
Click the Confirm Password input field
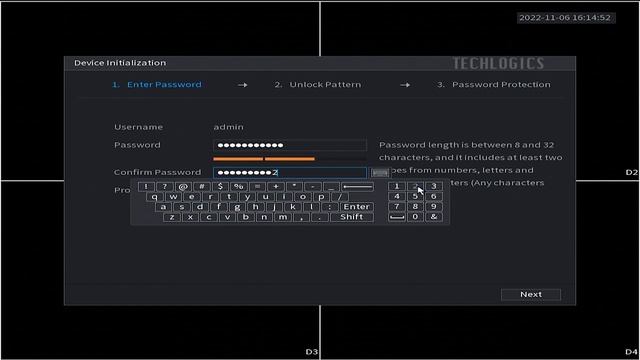click(x=290, y=173)
